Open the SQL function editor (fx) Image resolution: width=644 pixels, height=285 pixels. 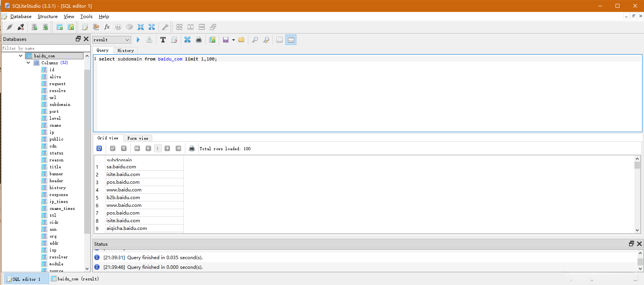point(107,27)
